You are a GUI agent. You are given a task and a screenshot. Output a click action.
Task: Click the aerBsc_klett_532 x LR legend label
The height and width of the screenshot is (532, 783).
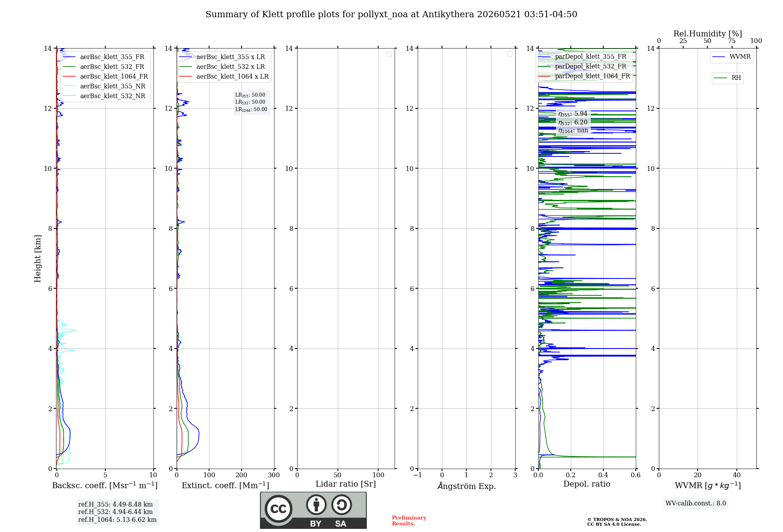coord(231,67)
